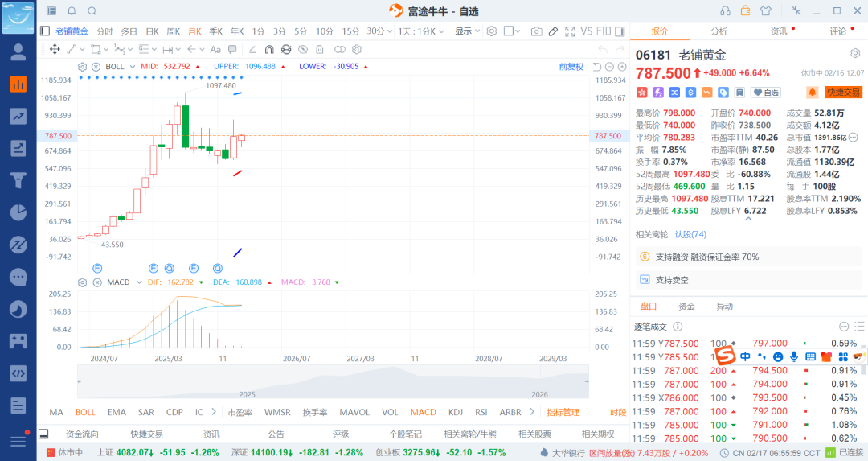Screen dimensions: 868x461
Task: Switch to 分析 analysis tab
Action: point(719,31)
